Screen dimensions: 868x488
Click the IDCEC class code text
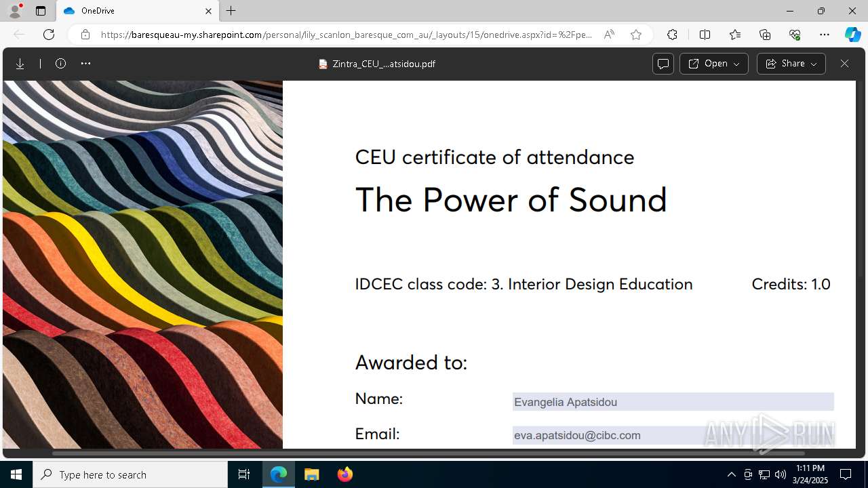(524, 284)
